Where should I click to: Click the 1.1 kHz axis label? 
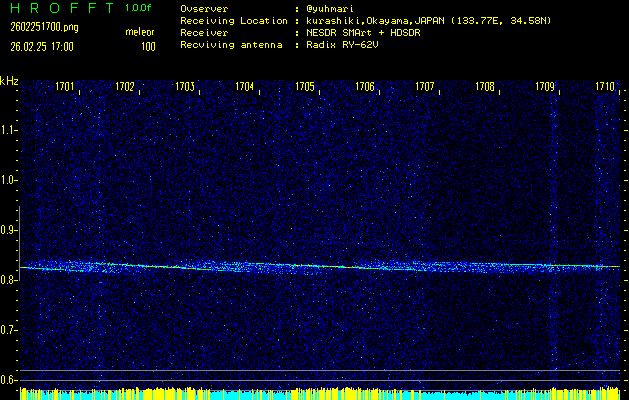[9, 130]
